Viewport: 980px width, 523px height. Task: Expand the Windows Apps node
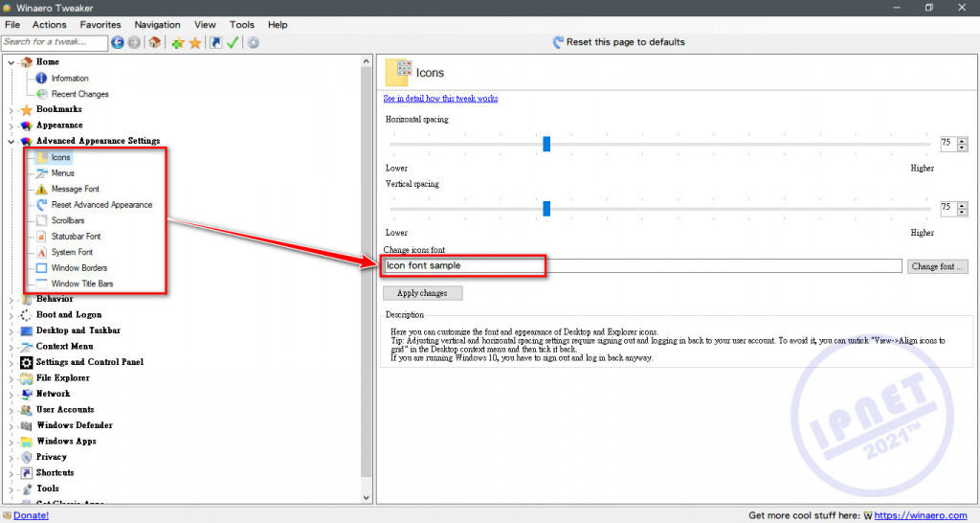(x=11, y=442)
